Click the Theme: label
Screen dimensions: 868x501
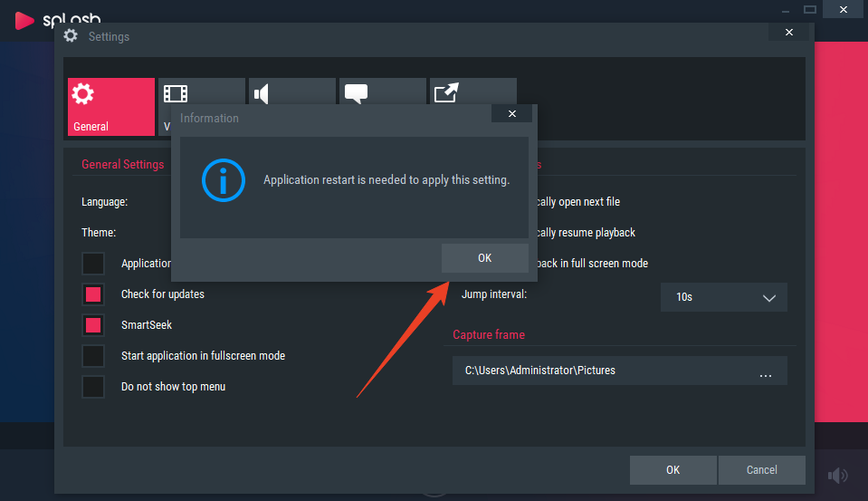click(99, 232)
